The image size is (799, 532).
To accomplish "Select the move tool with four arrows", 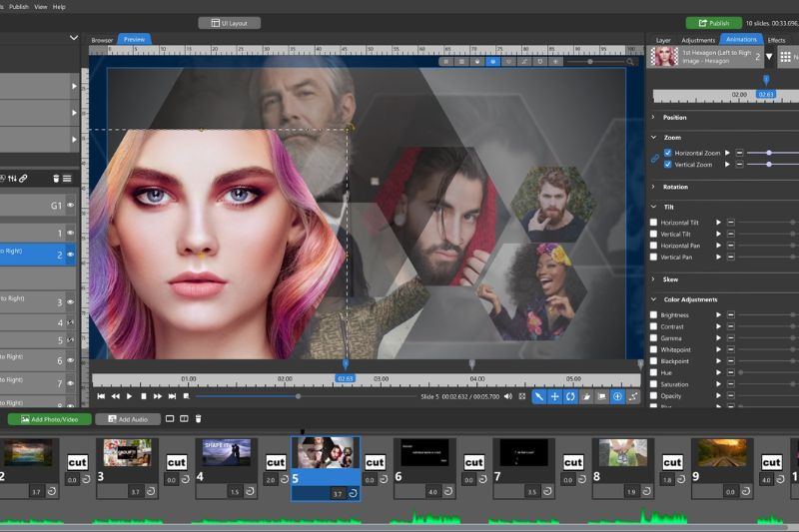I will pos(554,396).
